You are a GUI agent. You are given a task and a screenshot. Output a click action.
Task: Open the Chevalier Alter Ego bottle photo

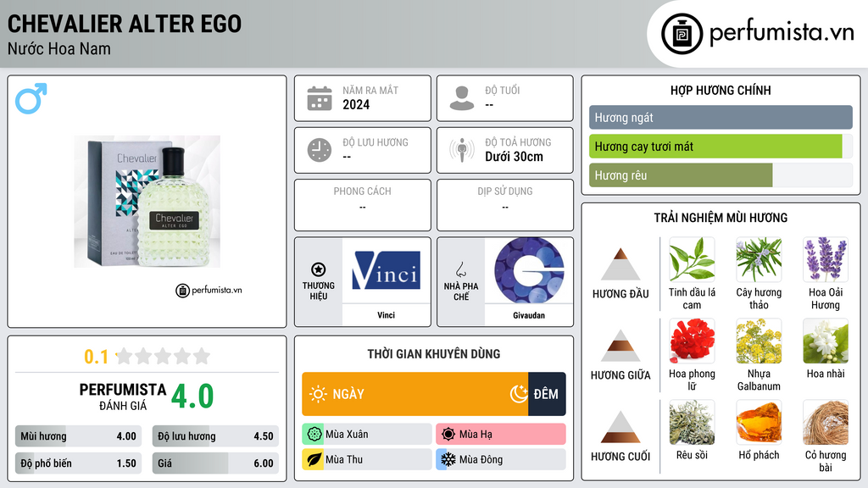click(x=147, y=202)
